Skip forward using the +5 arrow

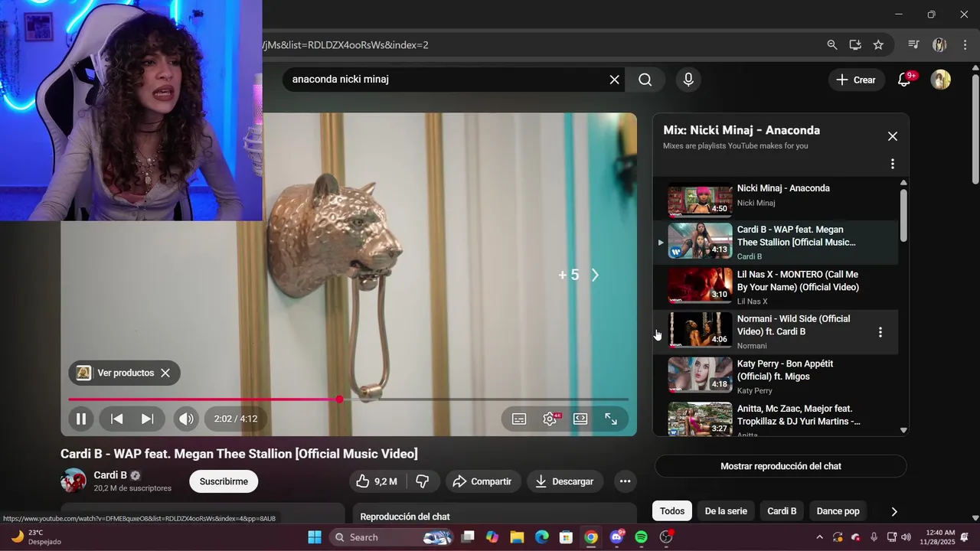point(596,275)
